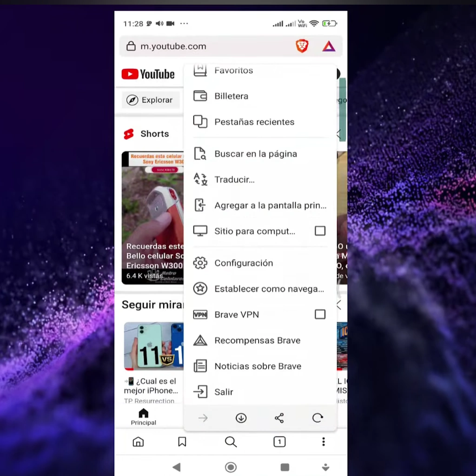Tap the browser home icon in bottom toolbar
Viewport: 476px width, 476px height.
138,442
